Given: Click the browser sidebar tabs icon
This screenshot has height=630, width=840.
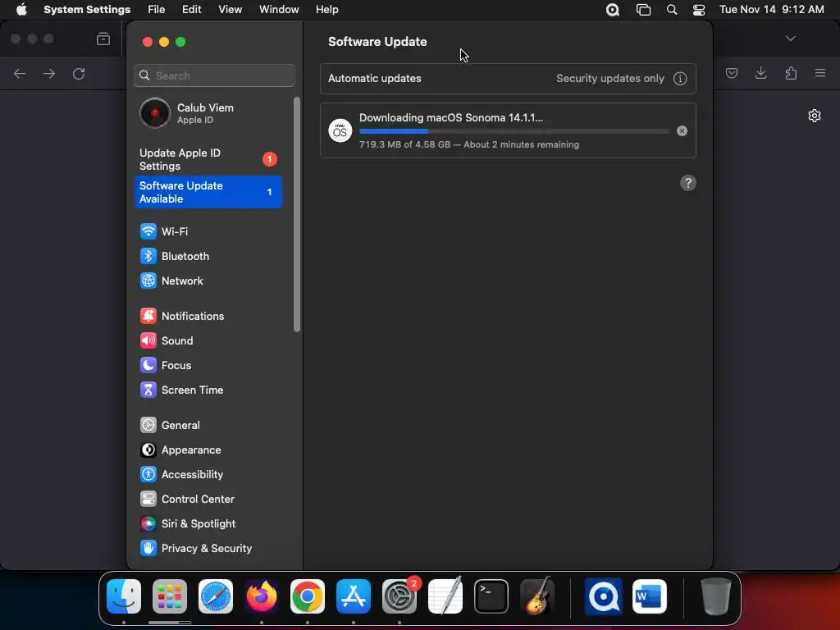Looking at the screenshot, I should (103, 39).
